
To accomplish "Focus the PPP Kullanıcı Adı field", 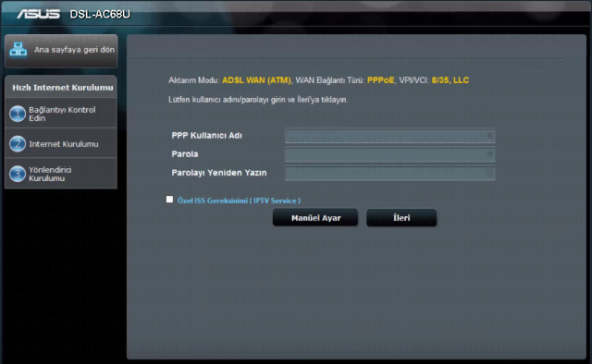I will click(390, 136).
